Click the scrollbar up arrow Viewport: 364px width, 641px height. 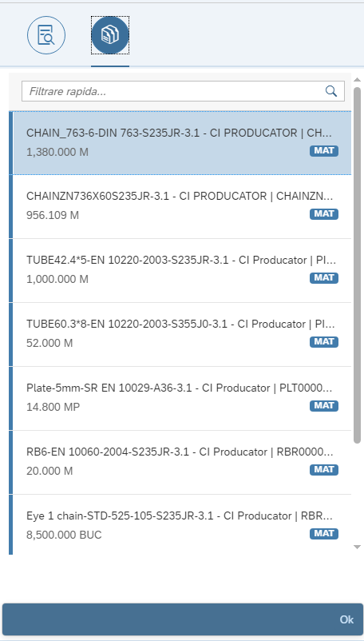(357, 79)
